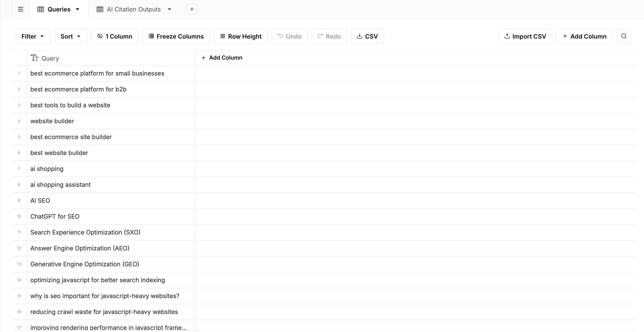The height and width of the screenshot is (332, 644).
Task: Download the table as CSV
Action: (x=367, y=36)
